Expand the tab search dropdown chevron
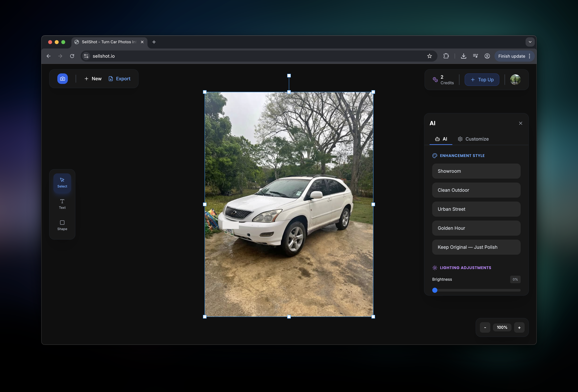 (530, 42)
